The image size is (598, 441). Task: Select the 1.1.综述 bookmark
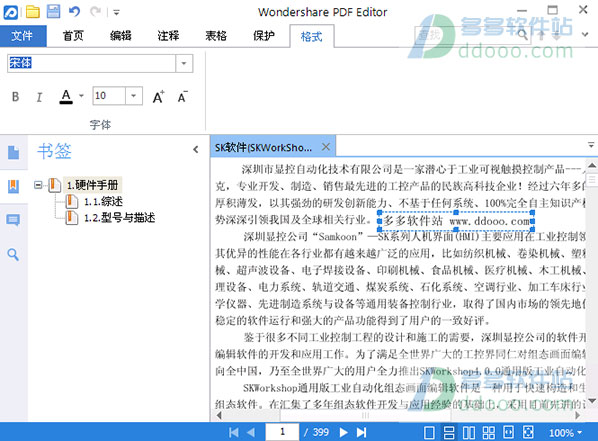coord(103,201)
